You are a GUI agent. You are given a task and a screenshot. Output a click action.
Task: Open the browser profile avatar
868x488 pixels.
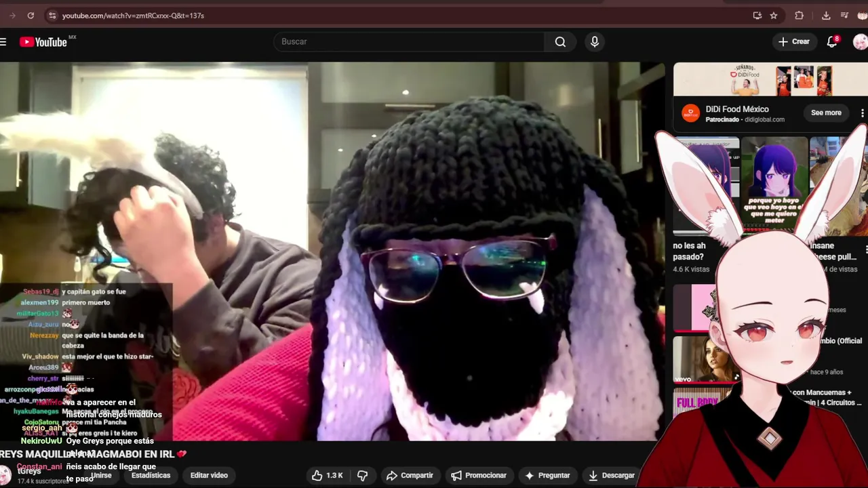[862, 15]
